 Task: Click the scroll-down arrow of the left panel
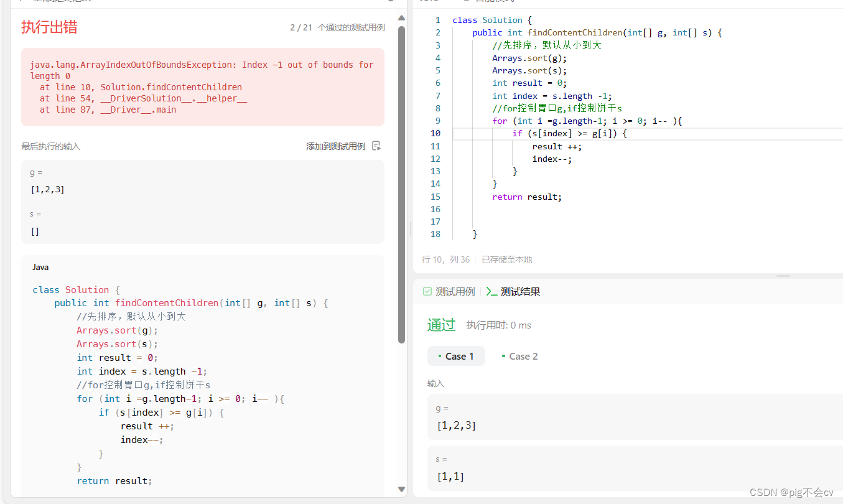401,489
